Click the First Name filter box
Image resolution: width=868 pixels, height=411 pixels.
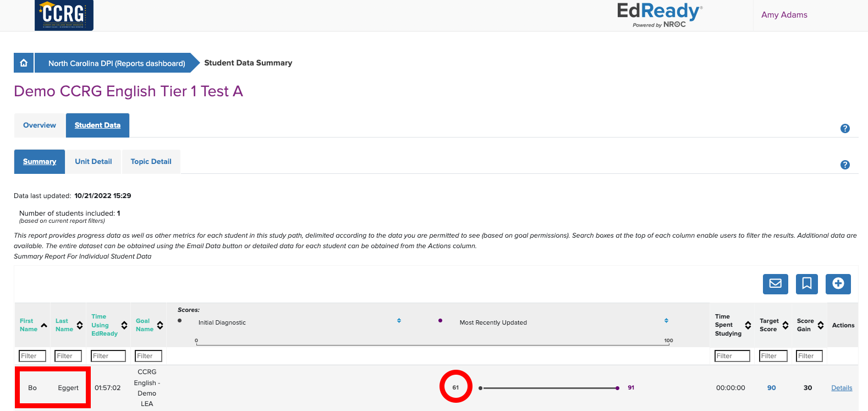pos(32,355)
